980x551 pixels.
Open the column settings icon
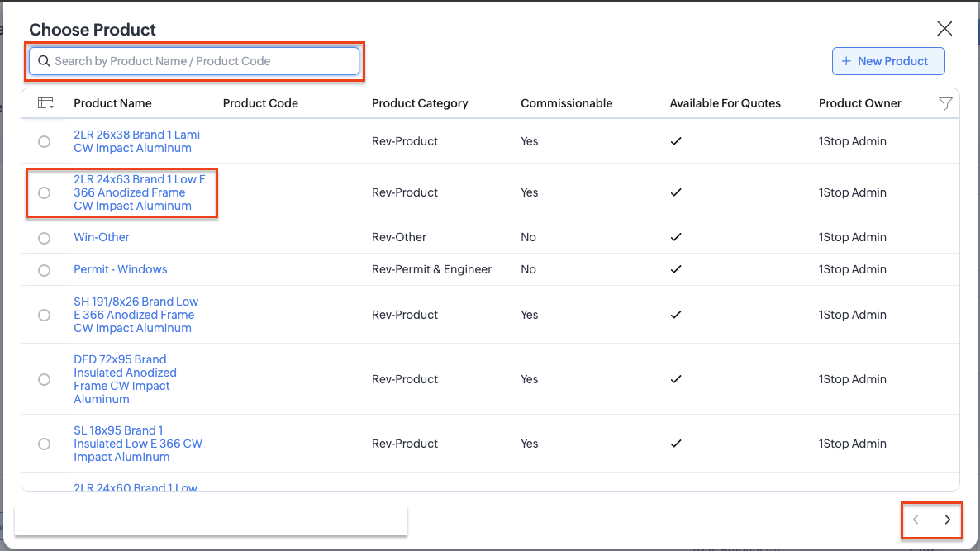[45, 103]
